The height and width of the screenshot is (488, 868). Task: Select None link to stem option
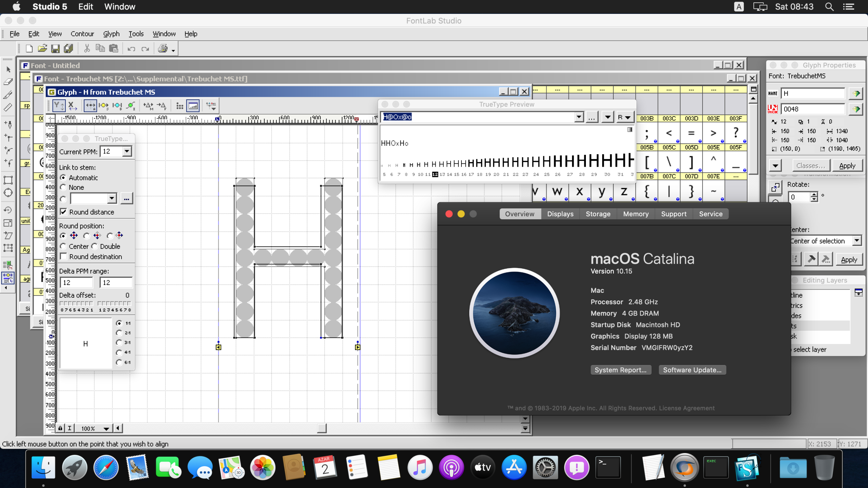coord(64,186)
